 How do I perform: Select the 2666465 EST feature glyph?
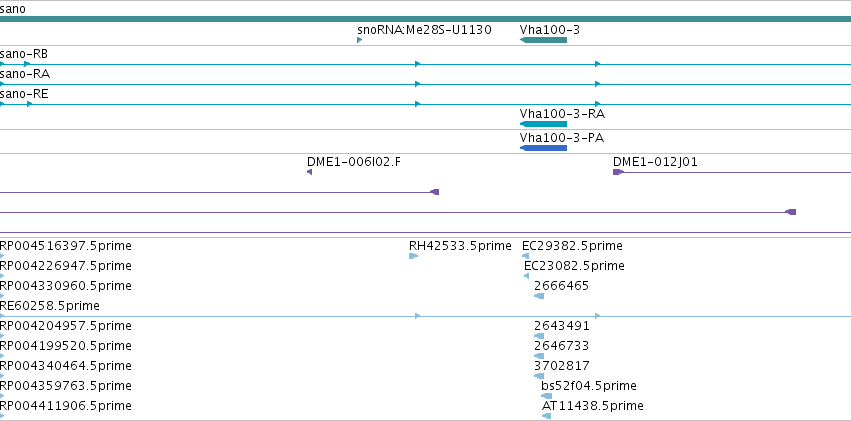click(539, 296)
